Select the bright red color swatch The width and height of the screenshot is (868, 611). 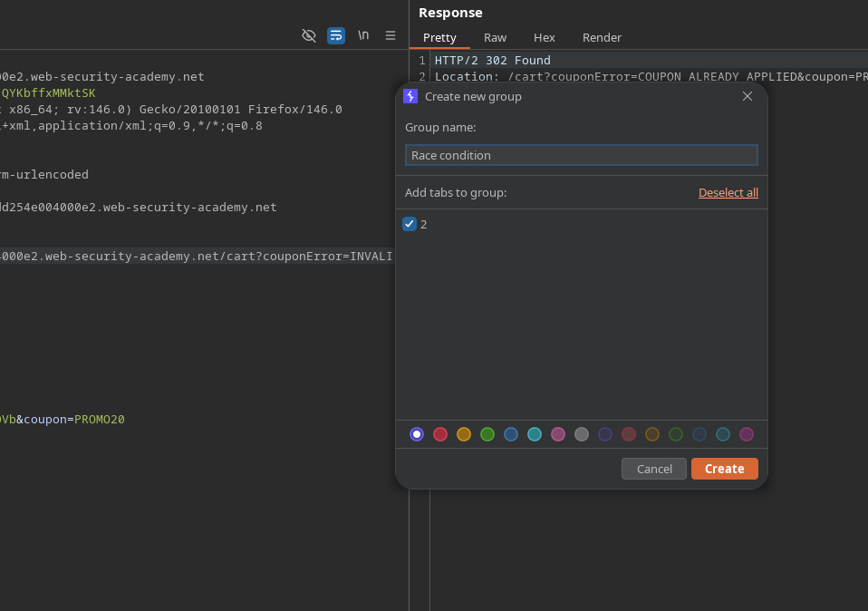tap(440, 434)
